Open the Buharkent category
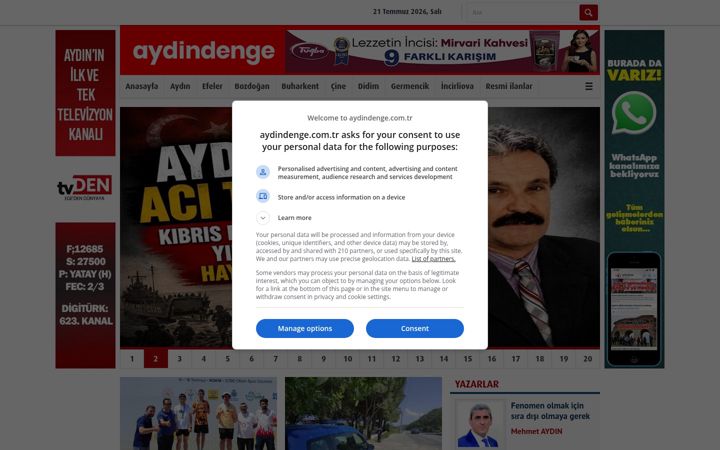The width and height of the screenshot is (720, 450). (x=300, y=86)
